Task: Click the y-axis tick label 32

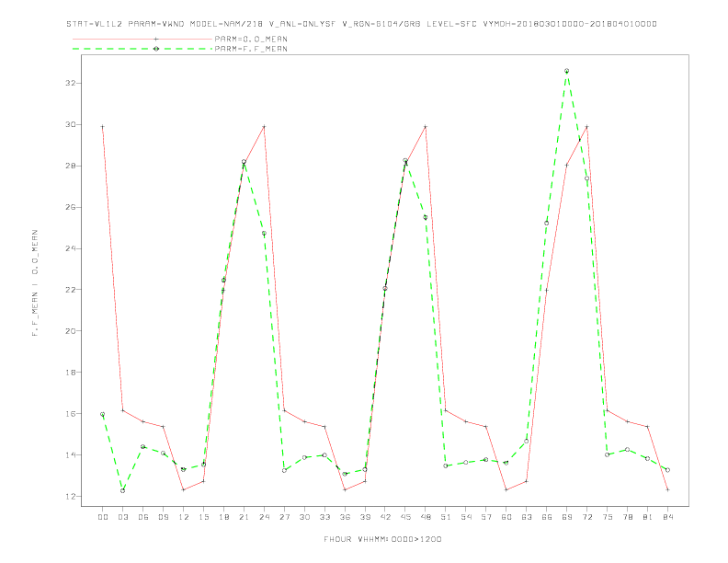Action: point(71,83)
